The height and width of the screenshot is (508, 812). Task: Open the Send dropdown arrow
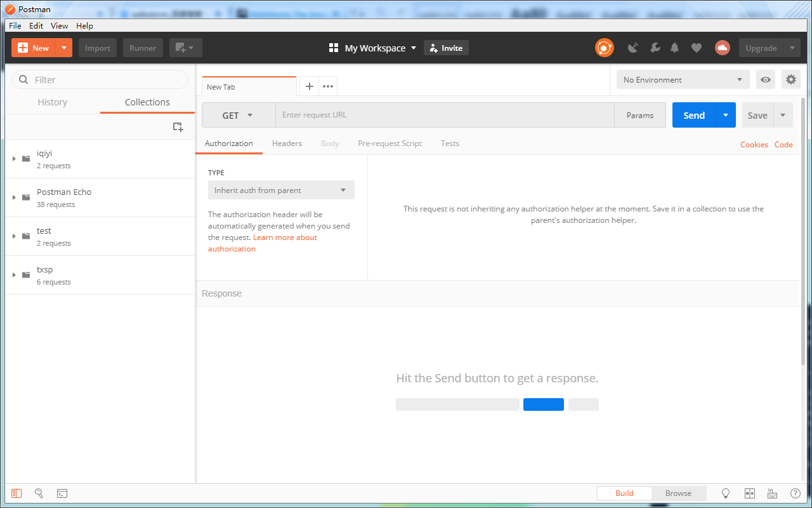click(x=726, y=115)
